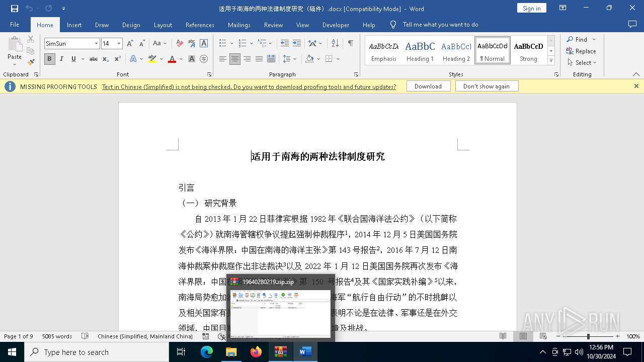Expand Bullets list dropdown

pos(231,44)
